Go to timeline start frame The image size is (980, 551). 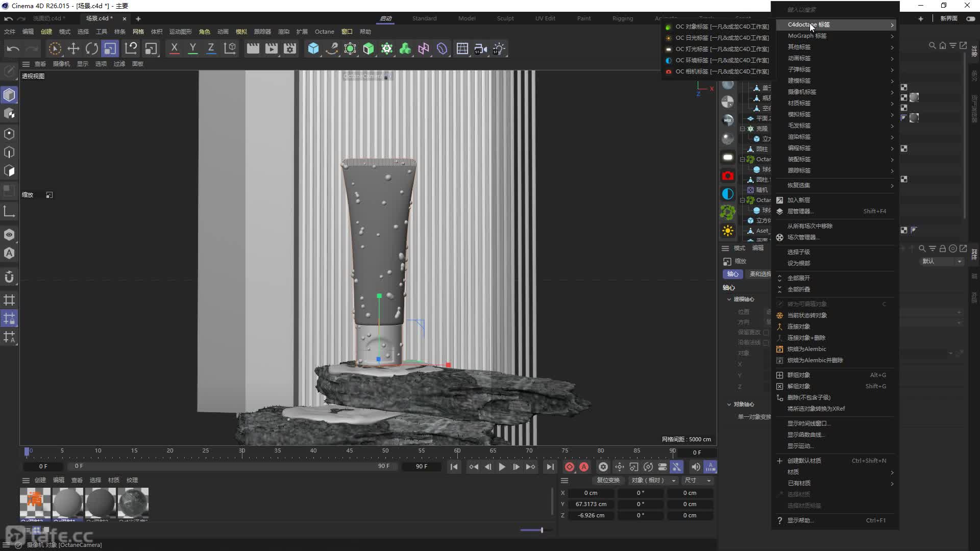[x=454, y=467]
